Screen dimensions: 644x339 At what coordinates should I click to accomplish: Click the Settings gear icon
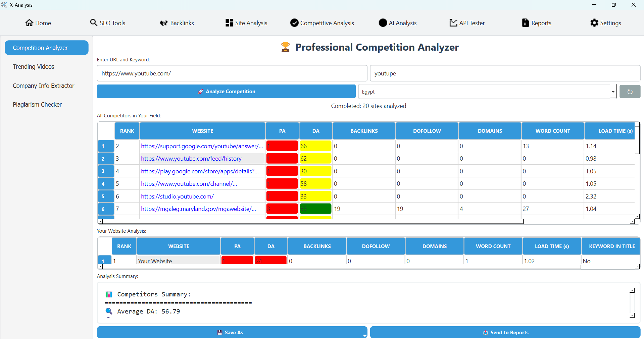pos(594,23)
